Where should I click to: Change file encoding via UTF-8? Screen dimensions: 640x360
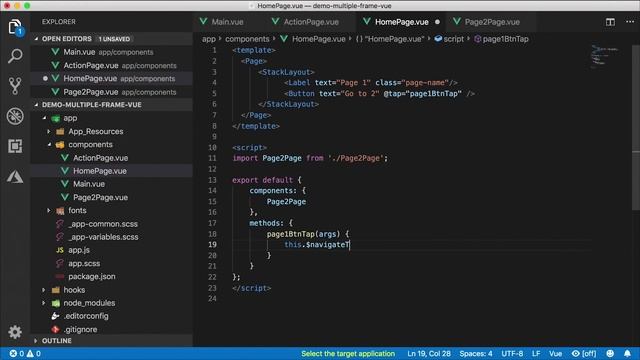512,353
